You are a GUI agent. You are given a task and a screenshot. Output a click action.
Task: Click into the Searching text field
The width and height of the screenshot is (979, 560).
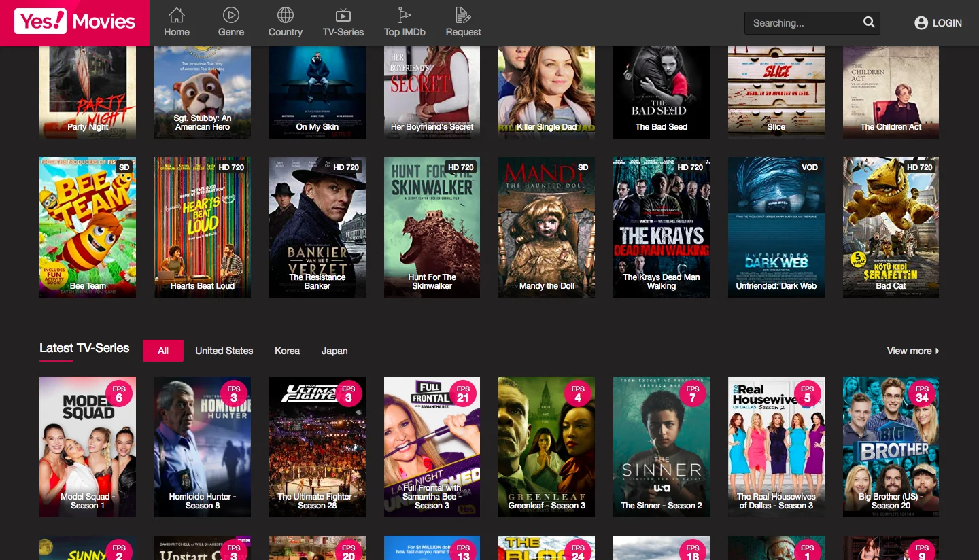coord(802,23)
